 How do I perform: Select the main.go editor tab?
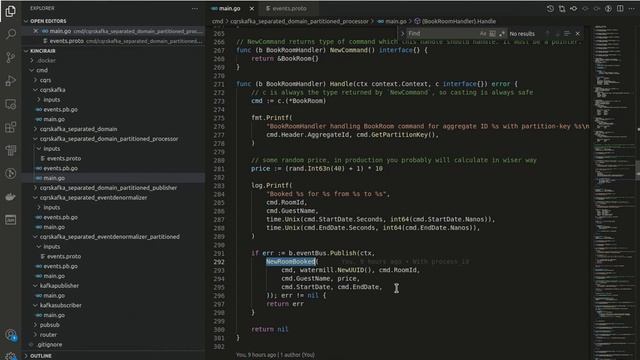tap(230, 9)
